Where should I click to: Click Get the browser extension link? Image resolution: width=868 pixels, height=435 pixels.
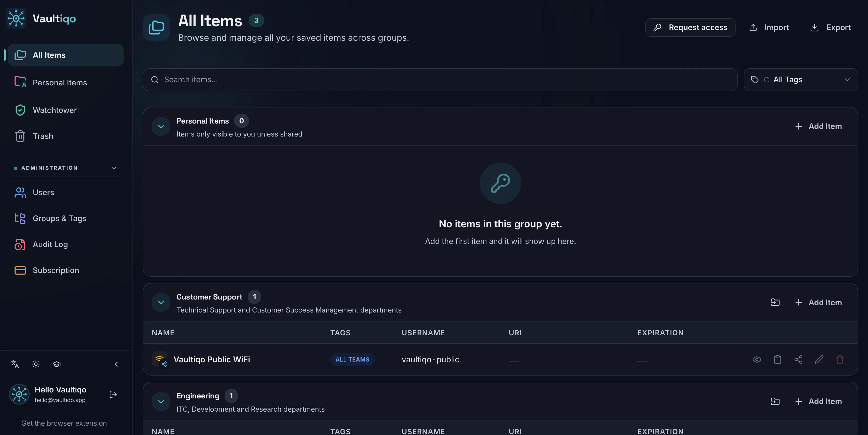click(x=64, y=423)
